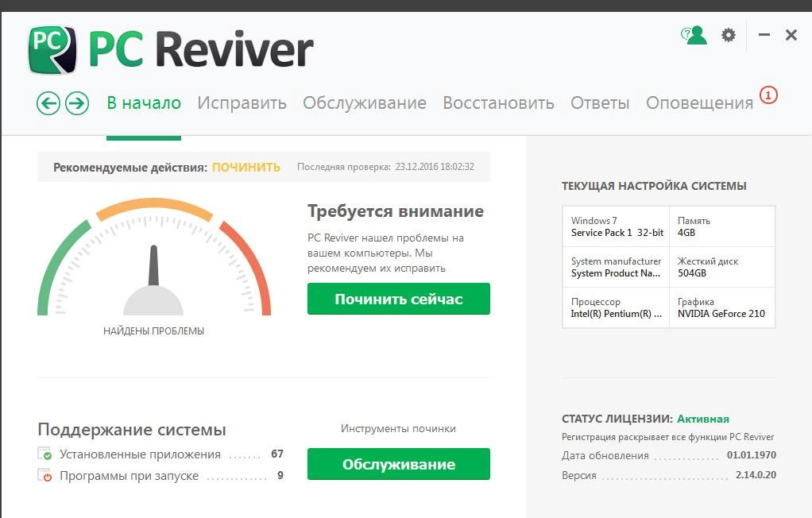
Task: Click the Поддержание системы heading
Action: 132,430
